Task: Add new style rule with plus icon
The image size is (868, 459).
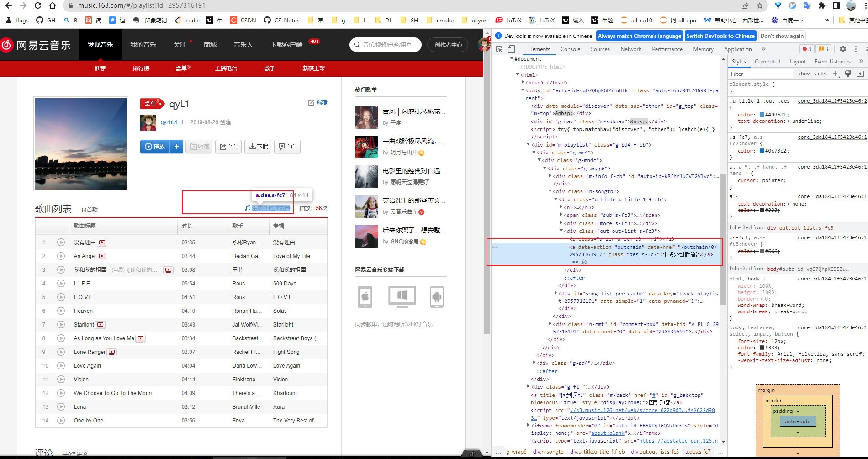Action: [835, 74]
